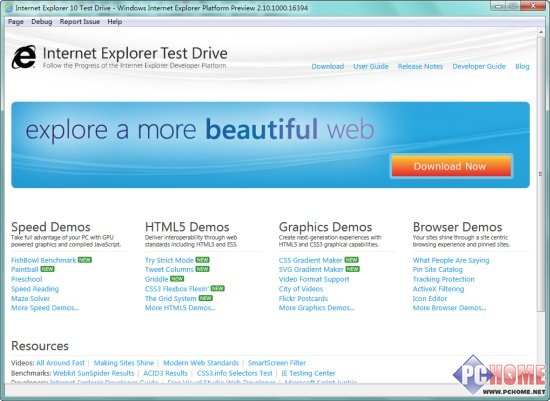Click the orange Download Now button
The height and width of the screenshot is (401, 550).
click(451, 166)
